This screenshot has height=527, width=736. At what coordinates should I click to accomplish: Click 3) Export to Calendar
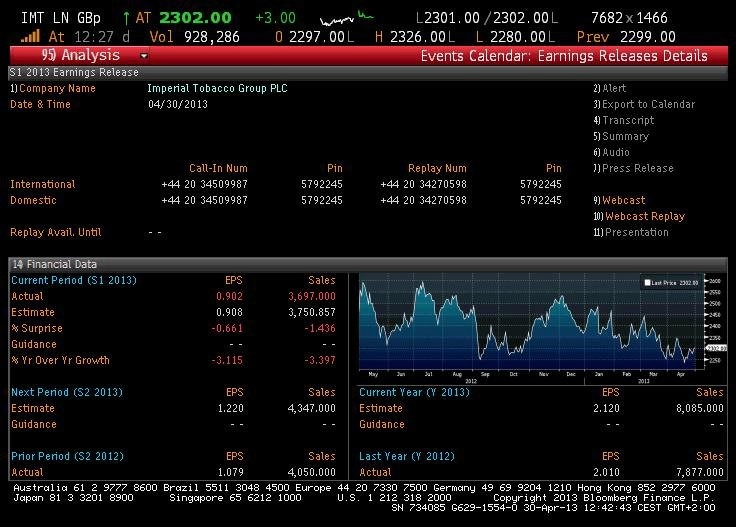[644, 104]
